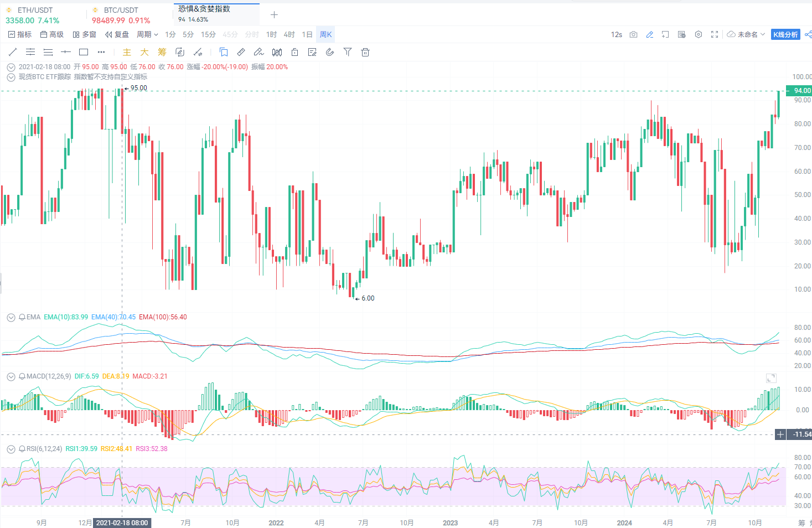
Task: Select the 1日 timeframe
Action: (307, 34)
